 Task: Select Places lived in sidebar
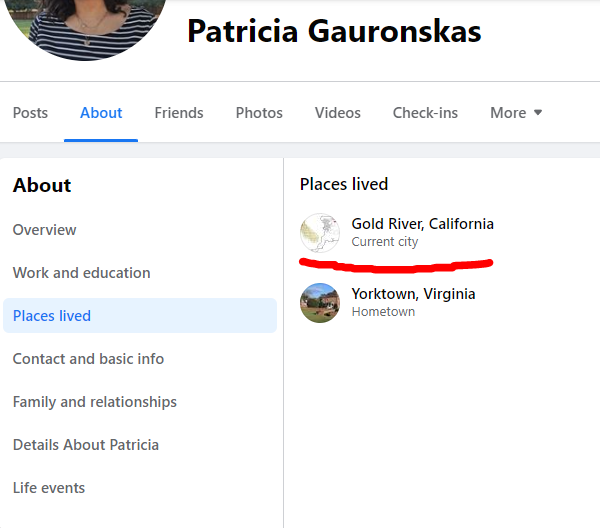[140, 316]
